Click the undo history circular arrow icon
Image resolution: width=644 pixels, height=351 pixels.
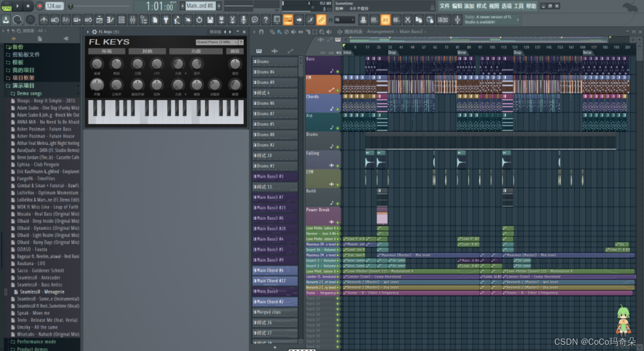(199, 20)
